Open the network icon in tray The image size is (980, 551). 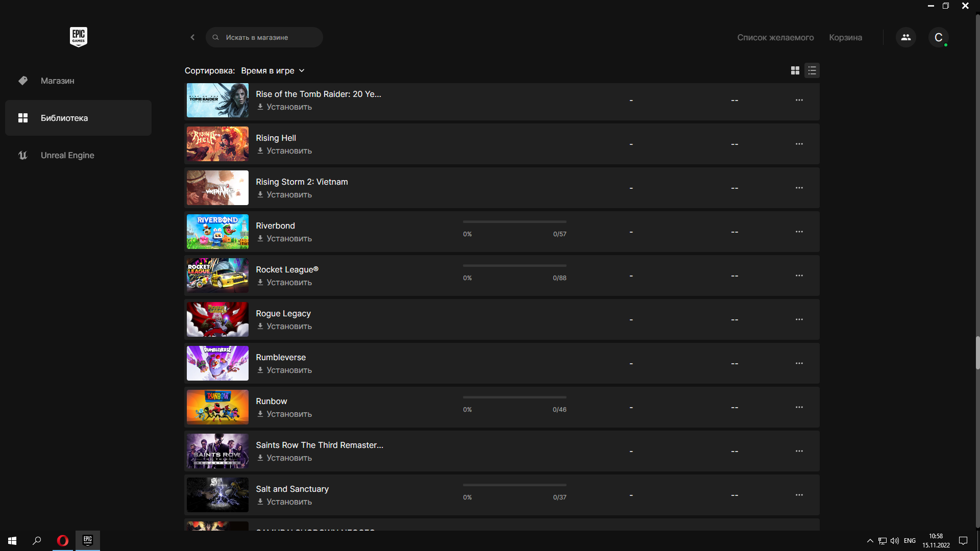coord(883,541)
